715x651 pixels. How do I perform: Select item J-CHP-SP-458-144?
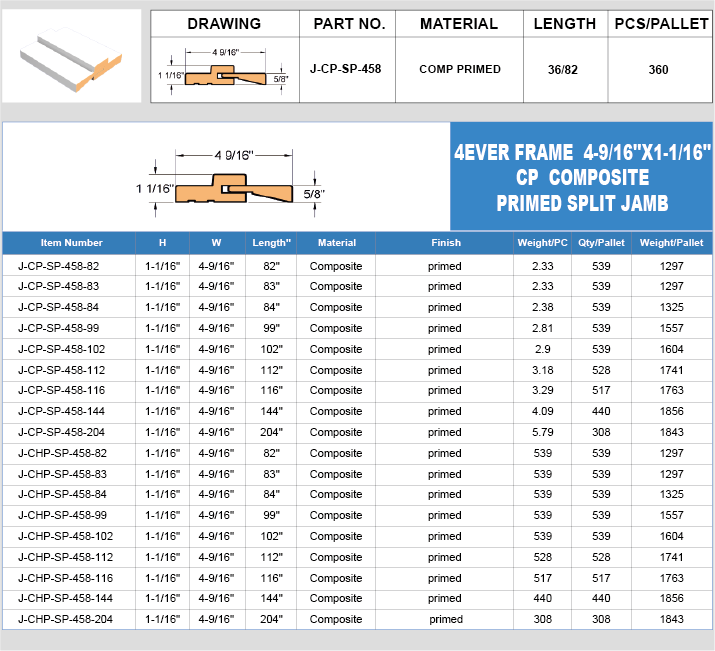[66, 598]
